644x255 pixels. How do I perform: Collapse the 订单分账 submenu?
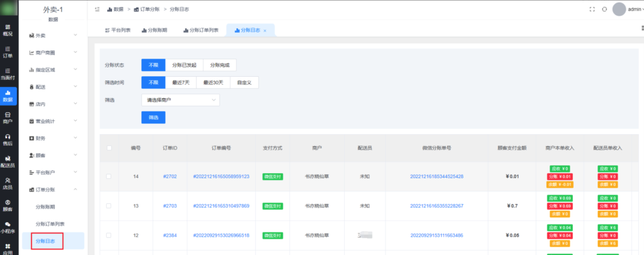point(53,189)
